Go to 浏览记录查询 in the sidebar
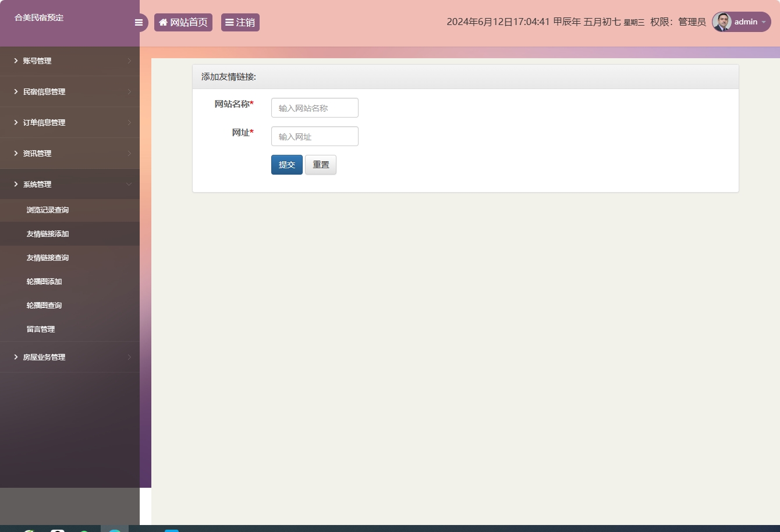The height and width of the screenshot is (532, 780). 48,210
